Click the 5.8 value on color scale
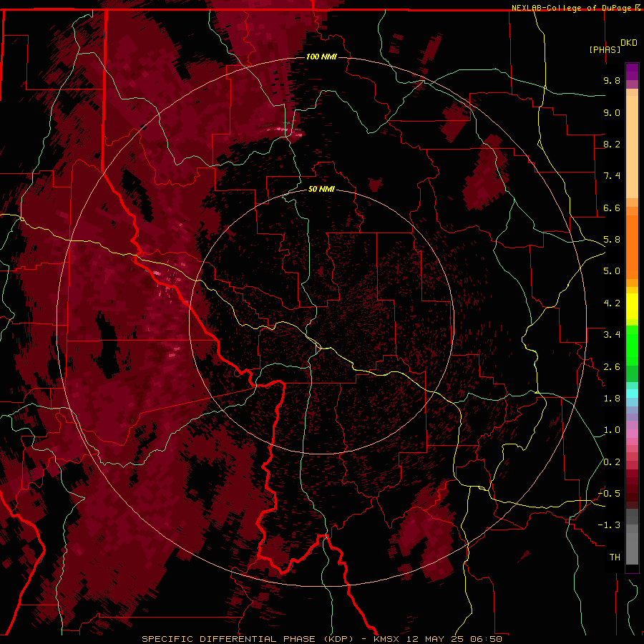Screen dimensions: 644x644 tap(612, 240)
